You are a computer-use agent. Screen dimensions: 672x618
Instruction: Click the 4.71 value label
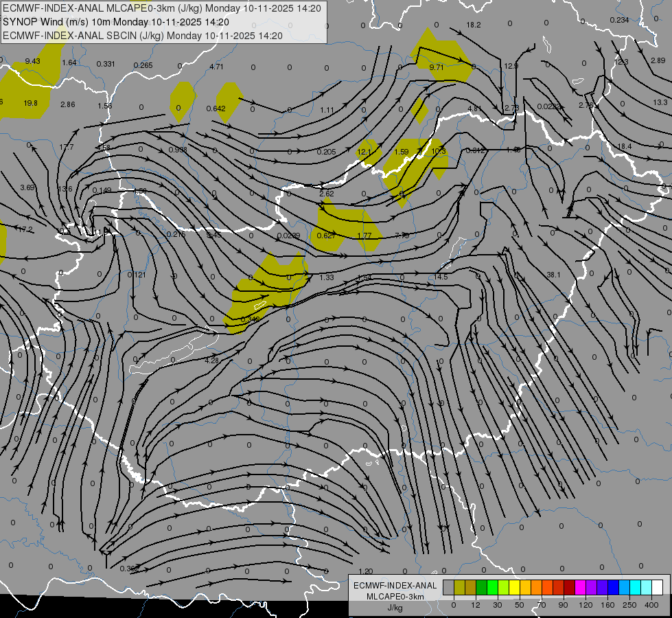[216, 67]
